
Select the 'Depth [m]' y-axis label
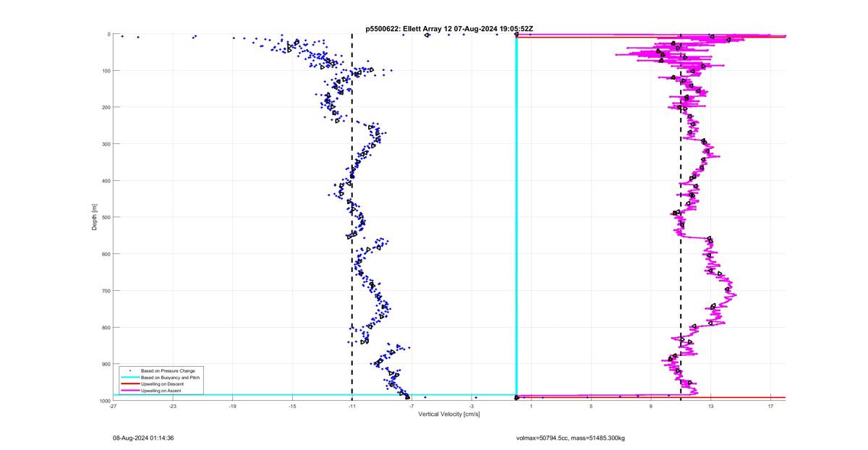(95, 217)
